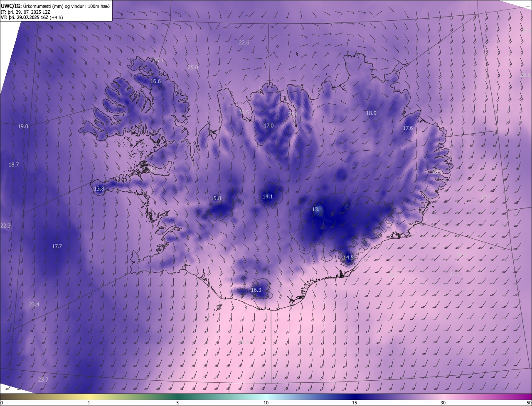Click the 14.1 value label
The width and height of the screenshot is (532, 406).
click(x=268, y=196)
